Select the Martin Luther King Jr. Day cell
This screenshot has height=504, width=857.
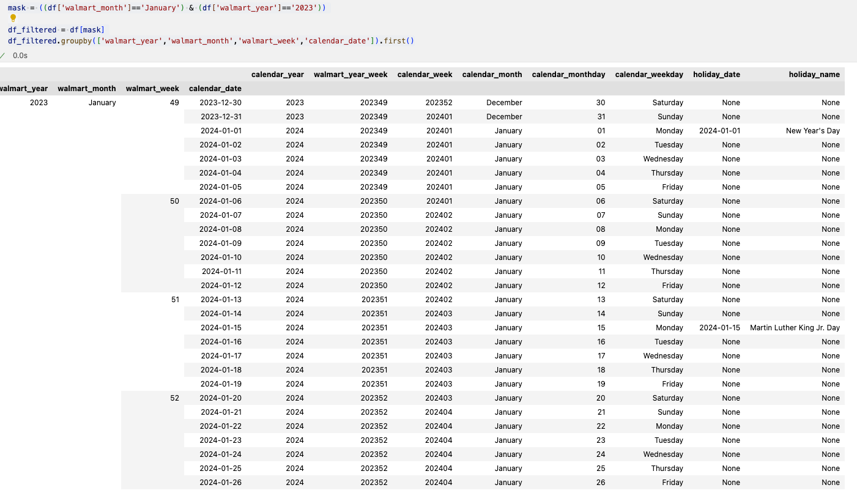click(x=794, y=327)
